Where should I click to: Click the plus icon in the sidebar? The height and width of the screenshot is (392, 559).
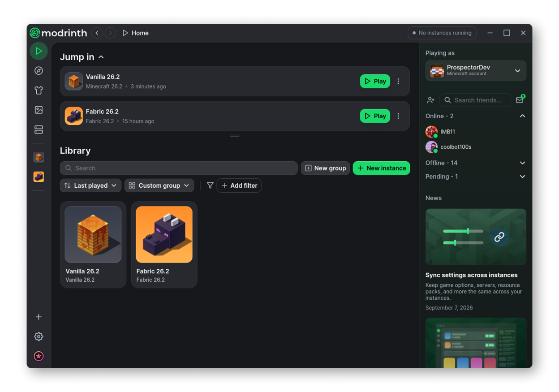point(39,317)
